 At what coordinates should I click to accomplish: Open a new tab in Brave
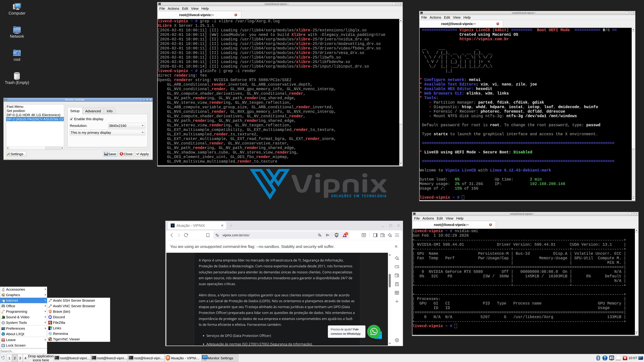pos(231,226)
